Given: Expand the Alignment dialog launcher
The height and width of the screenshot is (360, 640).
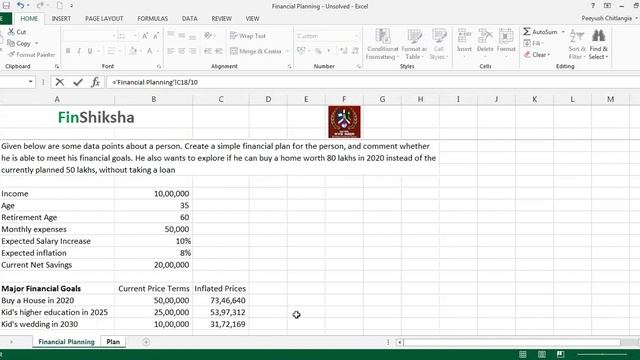Looking at the screenshot, I should pyautogui.click(x=289, y=66).
